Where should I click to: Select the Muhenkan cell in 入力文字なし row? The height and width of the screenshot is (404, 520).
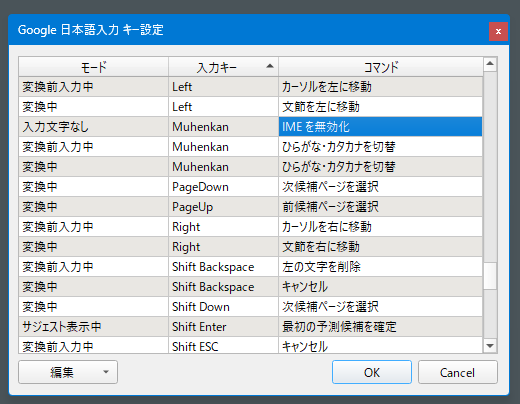223,127
